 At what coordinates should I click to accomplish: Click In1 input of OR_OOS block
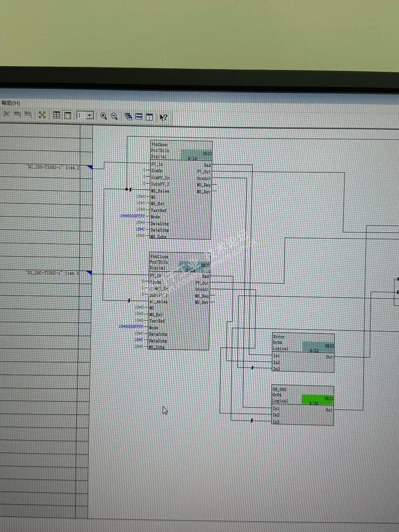(x=276, y=409)
